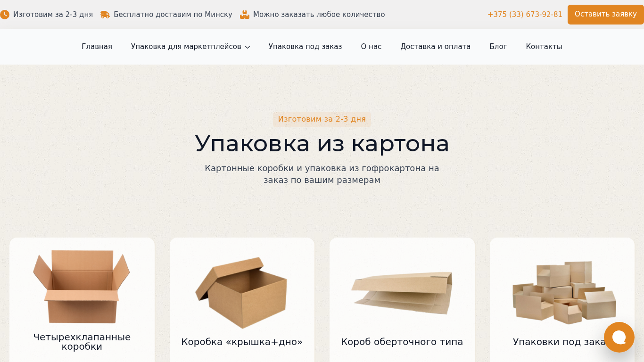Open the Упаковка для маркетплейсов menu
The height and width of the screenshot is (362, 644).
pos(186,47)
